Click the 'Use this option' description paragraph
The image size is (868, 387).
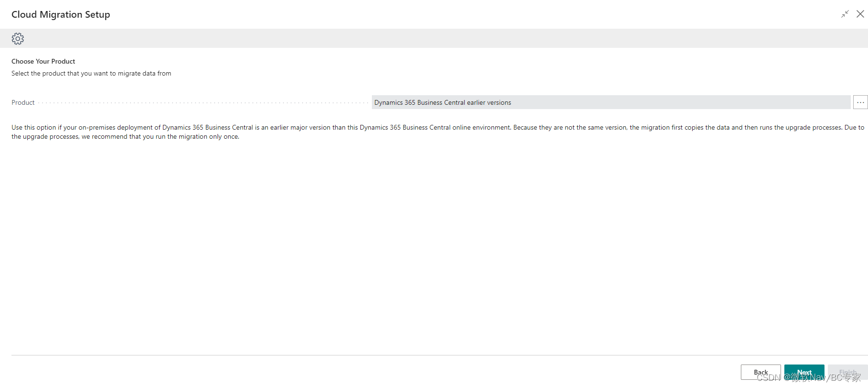[x=438, y=132]
